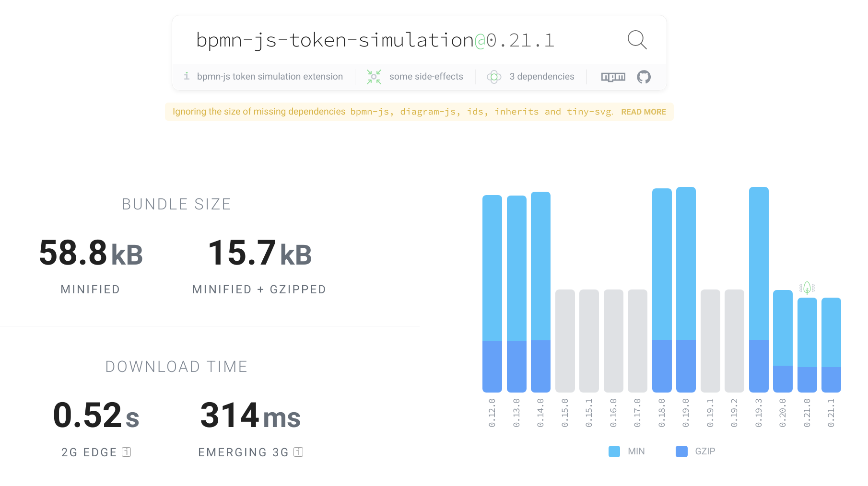
Task: Open the READ MORE link
Action: click(x=644, y=112)
